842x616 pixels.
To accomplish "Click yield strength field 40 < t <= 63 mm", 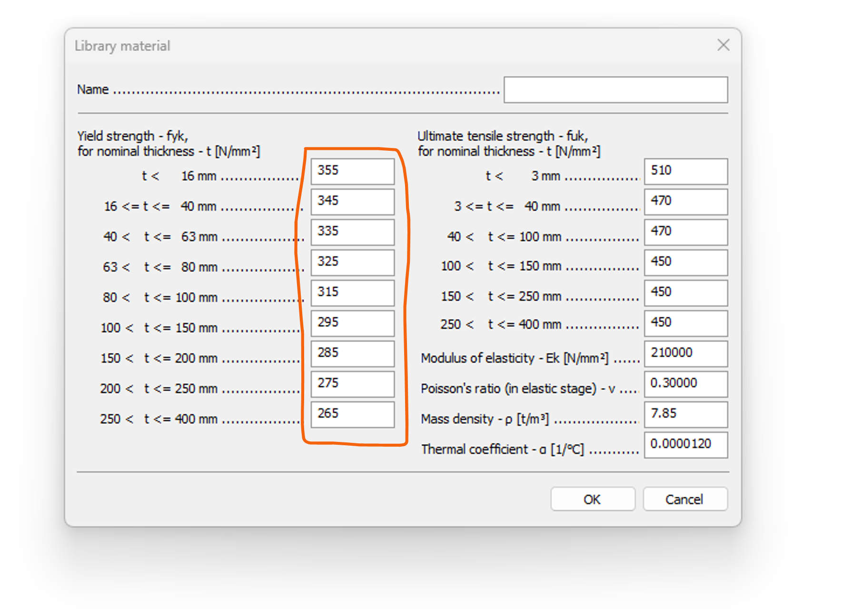I will pos(353,232).
